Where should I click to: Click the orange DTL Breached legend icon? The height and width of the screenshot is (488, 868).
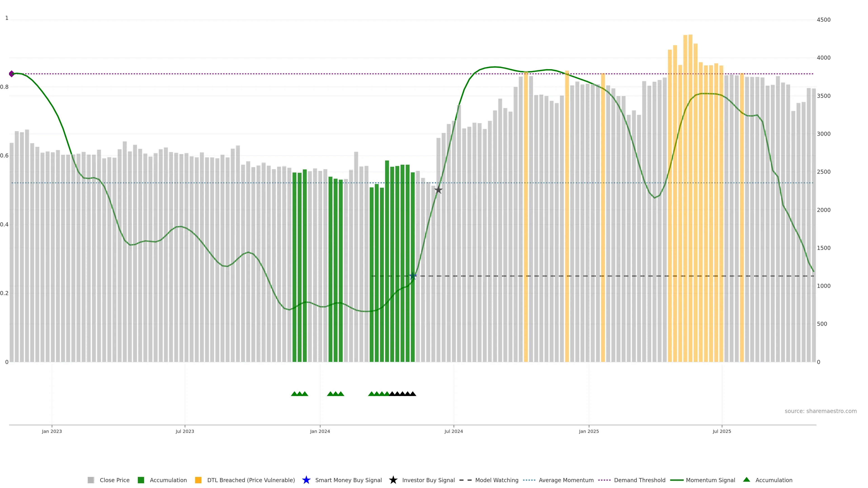[198, 480]
